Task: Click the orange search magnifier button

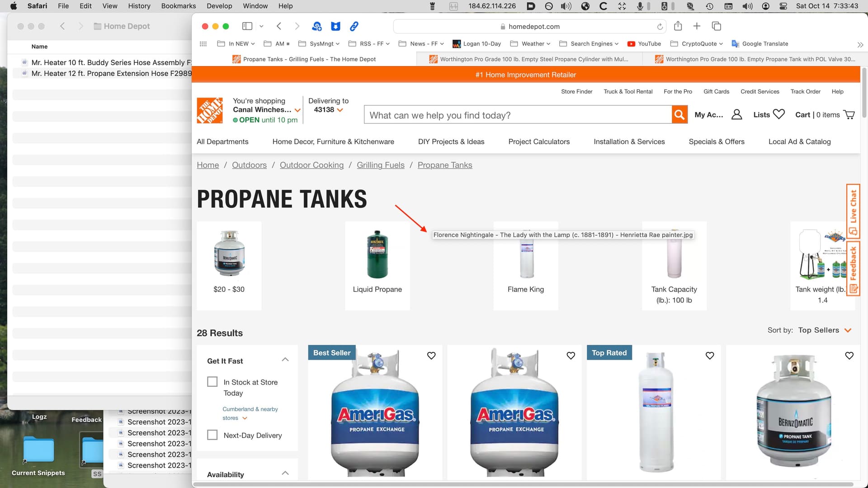Action: click(679, 115)
